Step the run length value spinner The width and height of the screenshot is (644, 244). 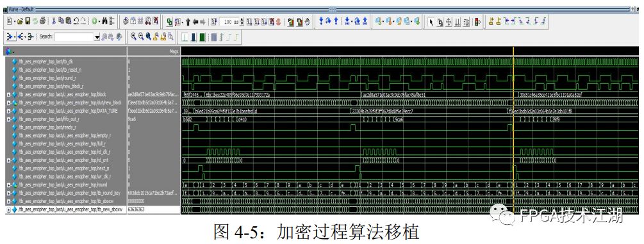click(x=242, y=21)
